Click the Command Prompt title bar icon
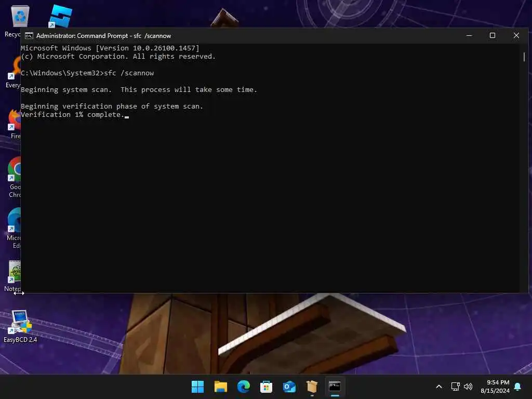 pos(29,36)
